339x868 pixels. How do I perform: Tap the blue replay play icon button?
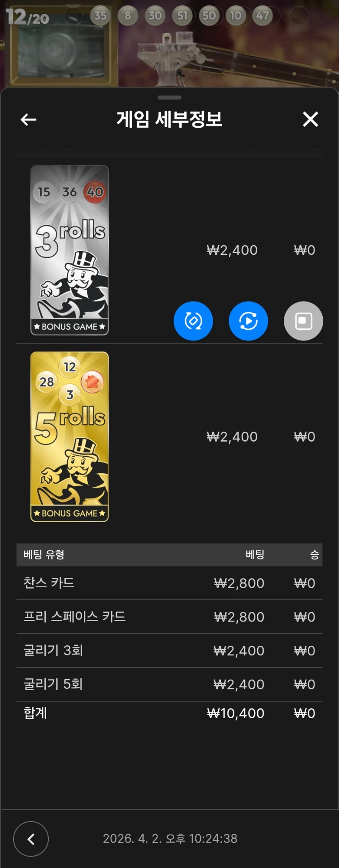(x=248, y=321)
